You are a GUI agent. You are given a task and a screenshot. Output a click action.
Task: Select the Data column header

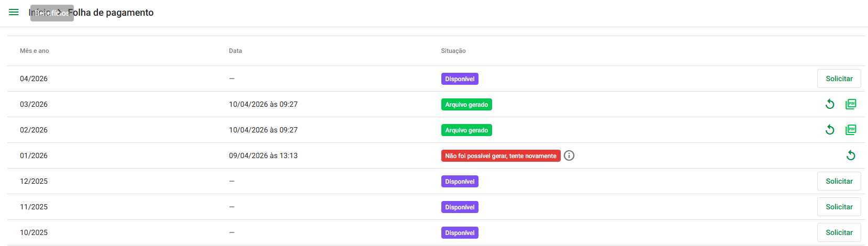click(x=236, y=51)
